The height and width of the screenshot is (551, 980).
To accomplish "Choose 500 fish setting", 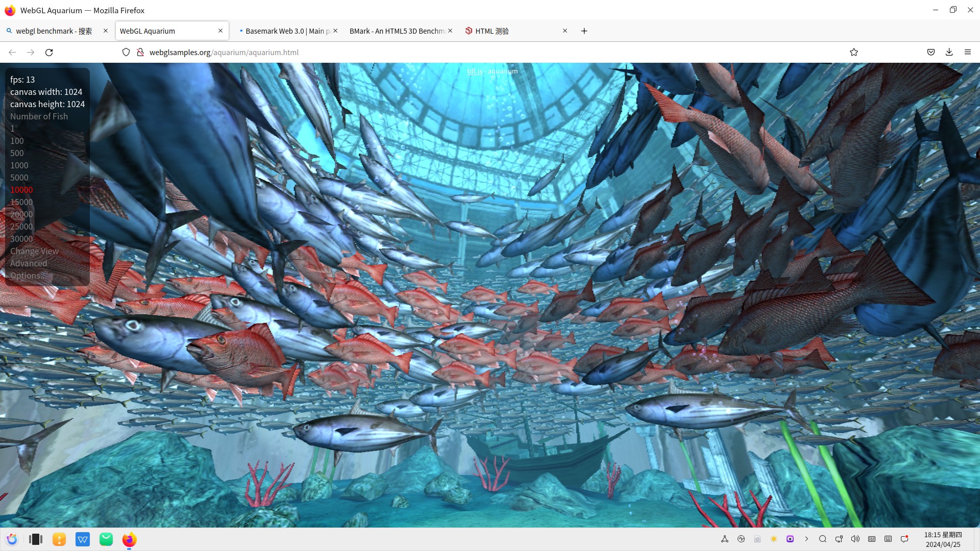I will point(17,153).
